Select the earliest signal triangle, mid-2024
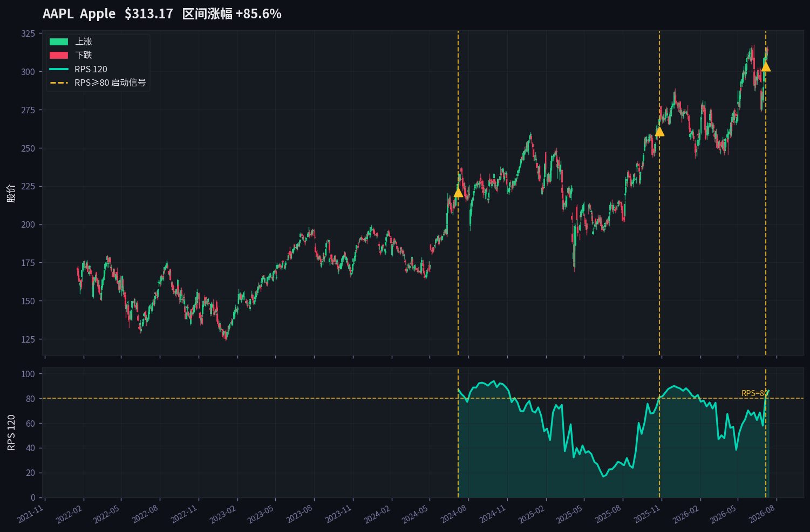Screen dimensions: 810x532 [x=458, y=193]
